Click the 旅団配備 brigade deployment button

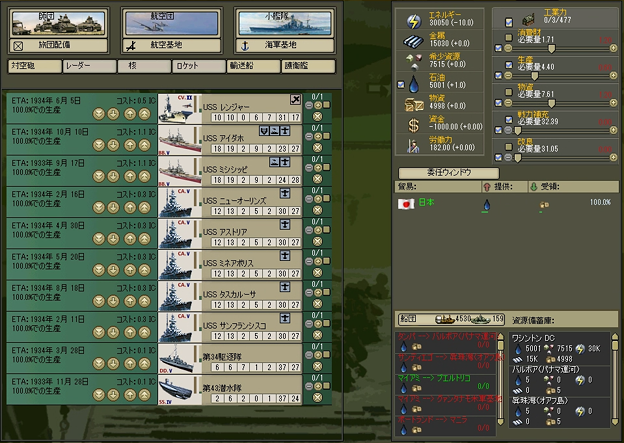[x=58, y=45]
